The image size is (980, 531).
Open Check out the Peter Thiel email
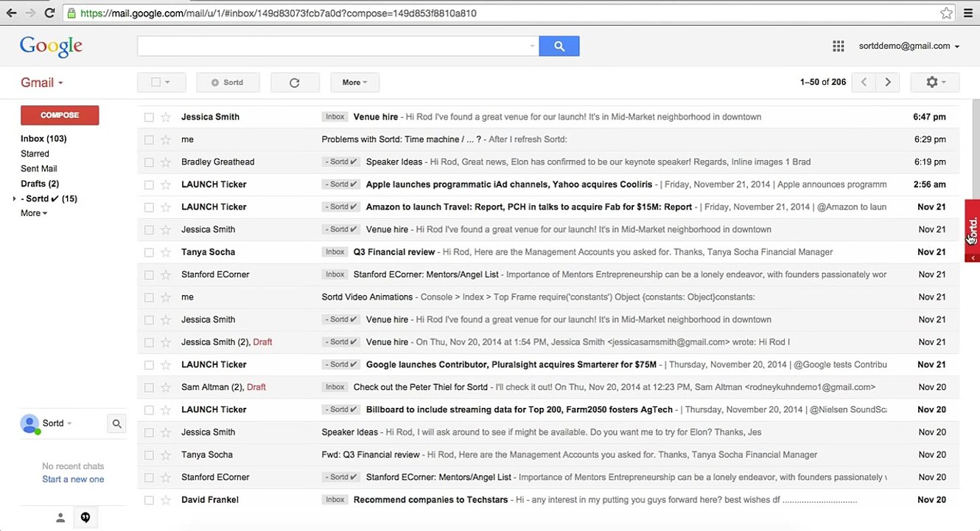pyautogui.click(x=548, y=386)
